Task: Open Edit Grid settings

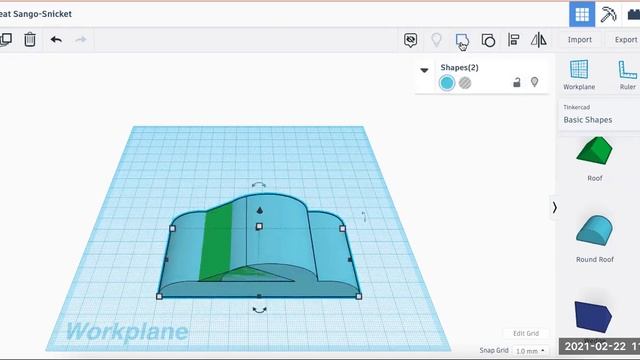Action: [x=526, y=333]
